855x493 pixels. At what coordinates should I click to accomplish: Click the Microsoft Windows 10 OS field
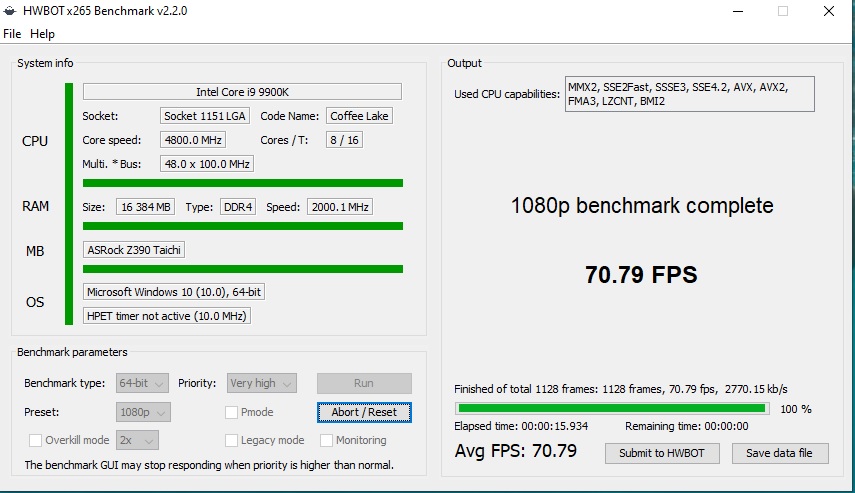point(174,292)
